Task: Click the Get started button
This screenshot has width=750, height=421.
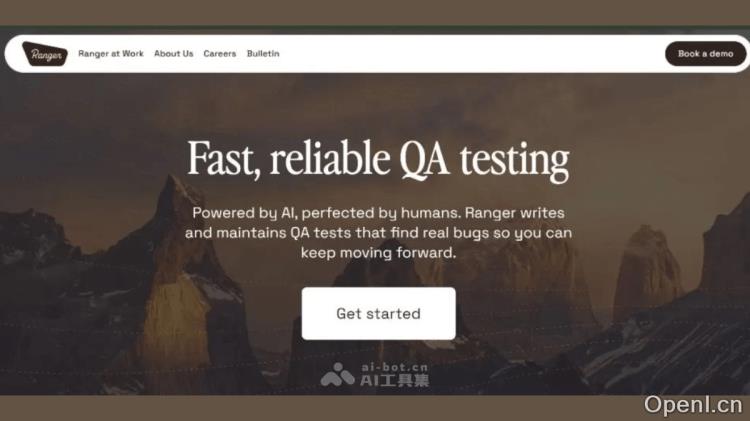Action: click(378, 313)
